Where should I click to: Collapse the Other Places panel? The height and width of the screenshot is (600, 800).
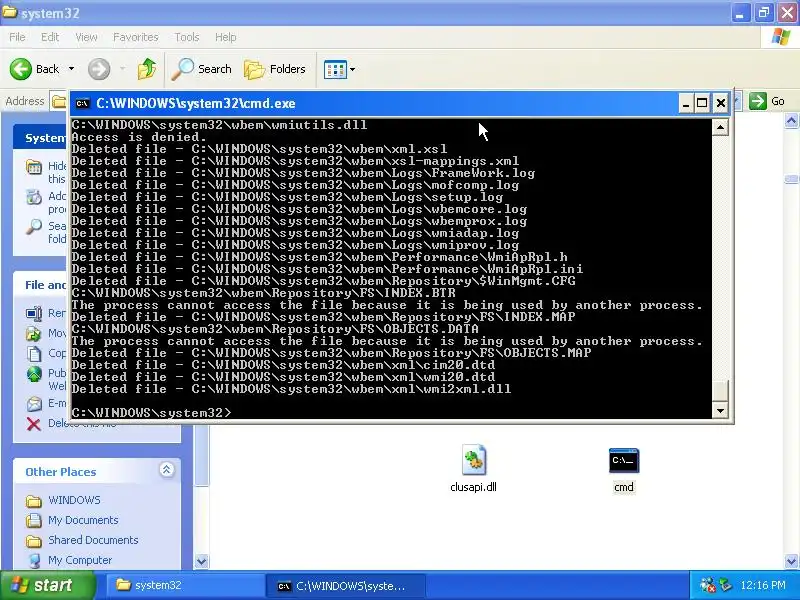(x=166, y=470)
